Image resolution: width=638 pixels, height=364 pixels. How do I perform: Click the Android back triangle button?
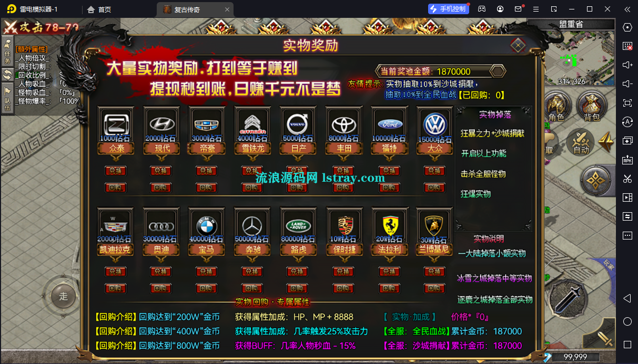[627, 298]
